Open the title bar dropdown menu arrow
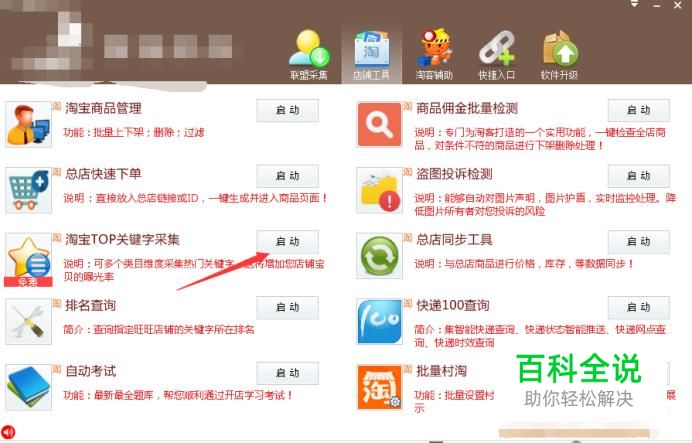The image size is (692, 443). click(x=634, y=4)
